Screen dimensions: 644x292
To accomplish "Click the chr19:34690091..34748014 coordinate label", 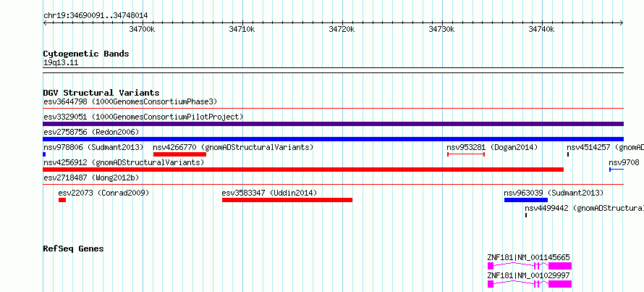I will click(96, 16).
